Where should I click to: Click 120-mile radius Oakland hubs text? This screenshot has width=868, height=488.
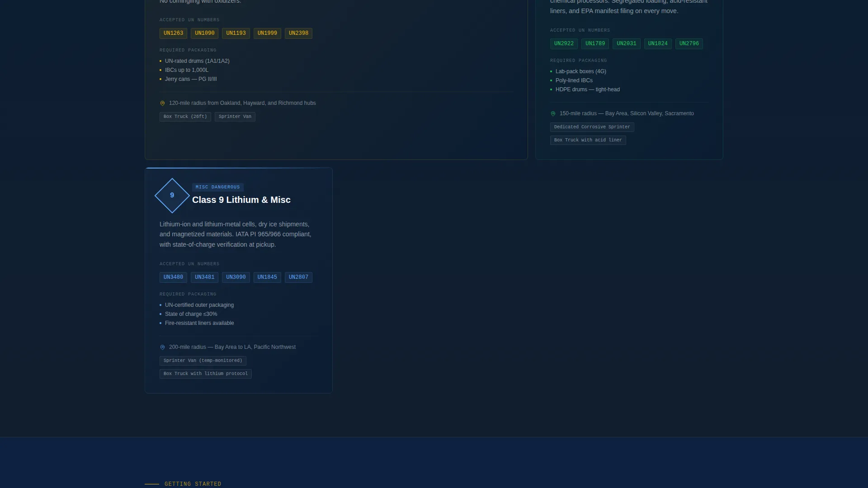(242, 103)
